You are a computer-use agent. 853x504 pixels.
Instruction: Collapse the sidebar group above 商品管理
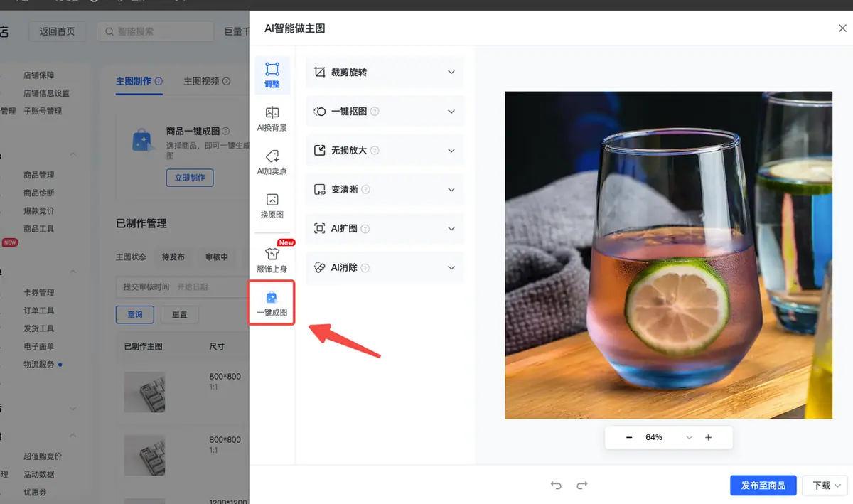point(73,155)
